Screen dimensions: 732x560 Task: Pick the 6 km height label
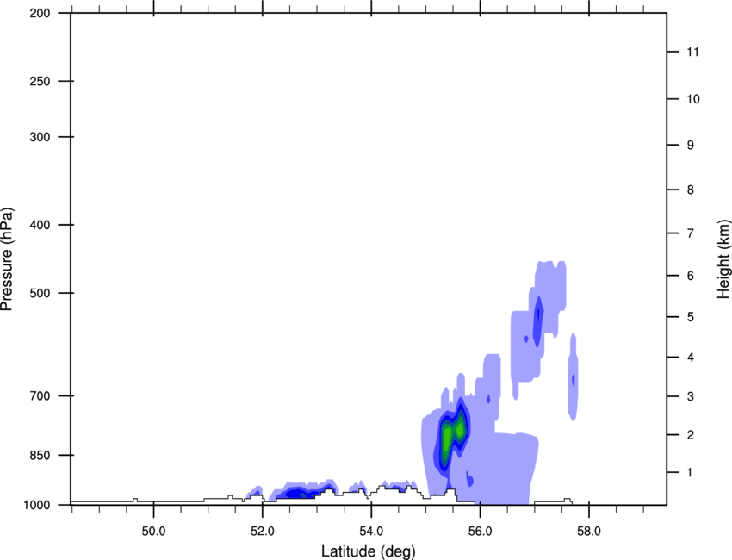point(691,276)
